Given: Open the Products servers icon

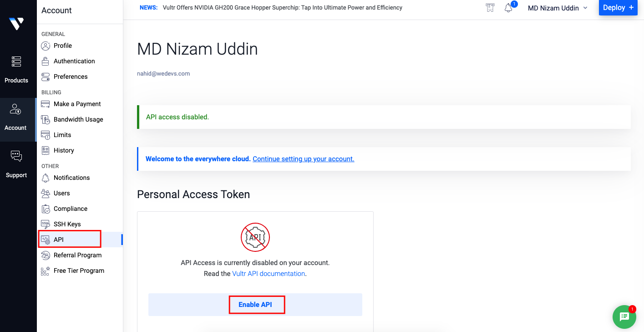Looking at the screenshot, I should click(16, 61).
